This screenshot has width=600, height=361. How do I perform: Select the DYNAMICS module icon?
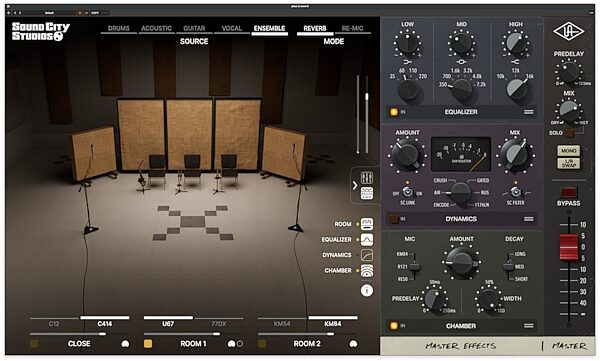click(x=367, y=255)
